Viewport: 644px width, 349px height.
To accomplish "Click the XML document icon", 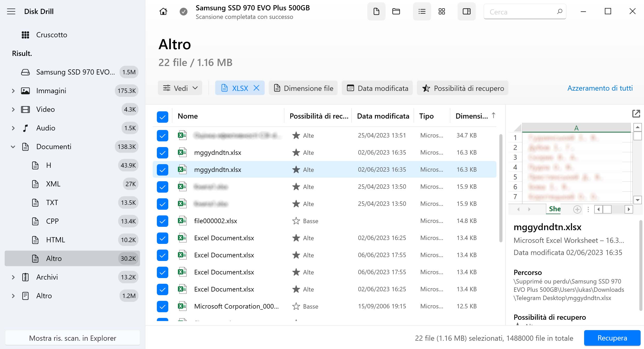I will [x=35, y=184].
